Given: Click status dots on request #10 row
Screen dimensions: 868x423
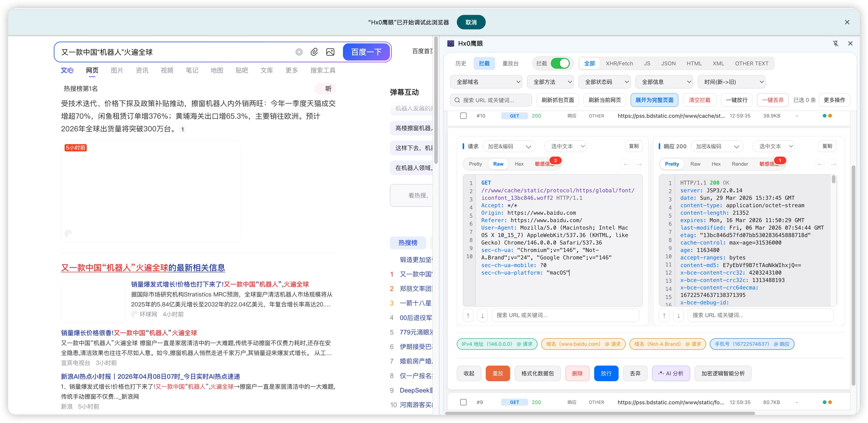Looking at the screenshot, I should (x=827, y=116).
